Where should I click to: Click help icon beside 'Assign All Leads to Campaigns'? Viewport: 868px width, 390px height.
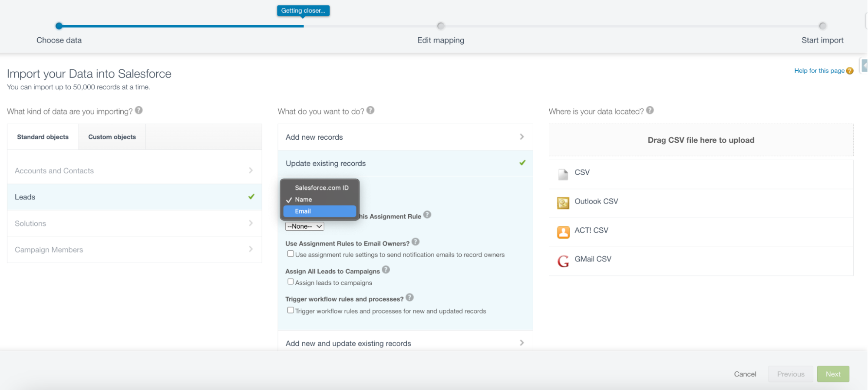(x=386, y=270)
